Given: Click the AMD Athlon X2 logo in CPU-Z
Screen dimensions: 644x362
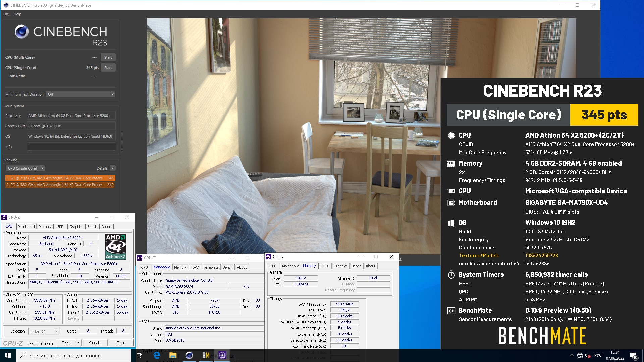Looking at the screenshot, I should pos(116,247).
